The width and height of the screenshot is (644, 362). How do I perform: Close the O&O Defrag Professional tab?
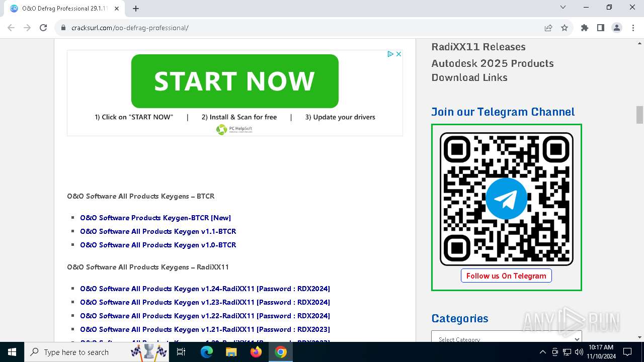[118, 9]
